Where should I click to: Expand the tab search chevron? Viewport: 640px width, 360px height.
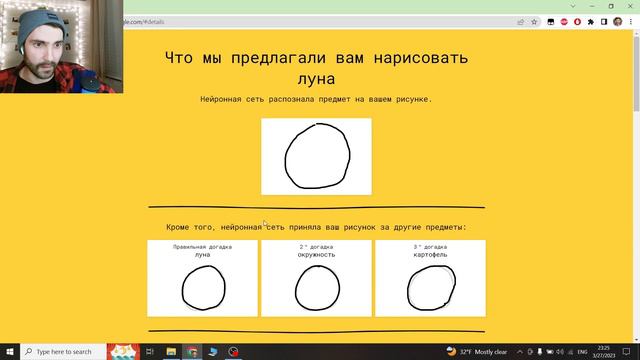[573, 6]
